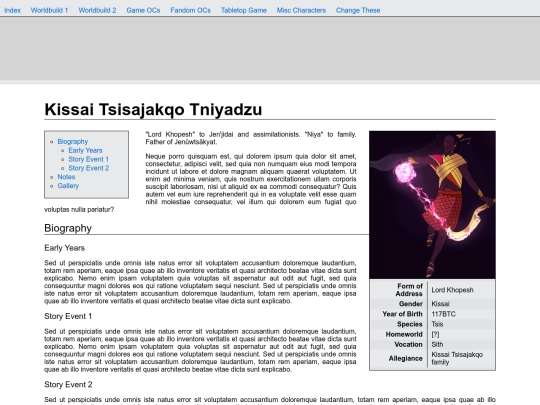Viewport: 540px width, 405px height.
Task: Jump to Story Event 1 in contents
Action: click(89, 159)
